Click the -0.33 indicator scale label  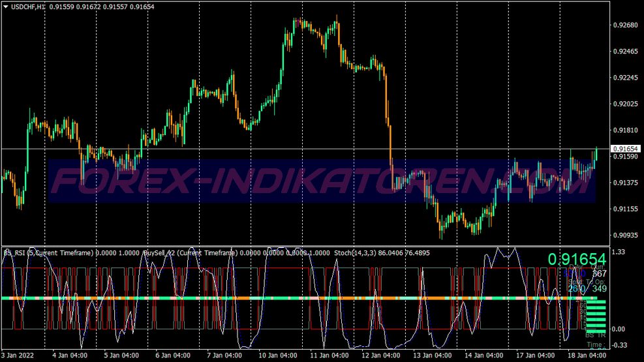[x=619, y=345]
